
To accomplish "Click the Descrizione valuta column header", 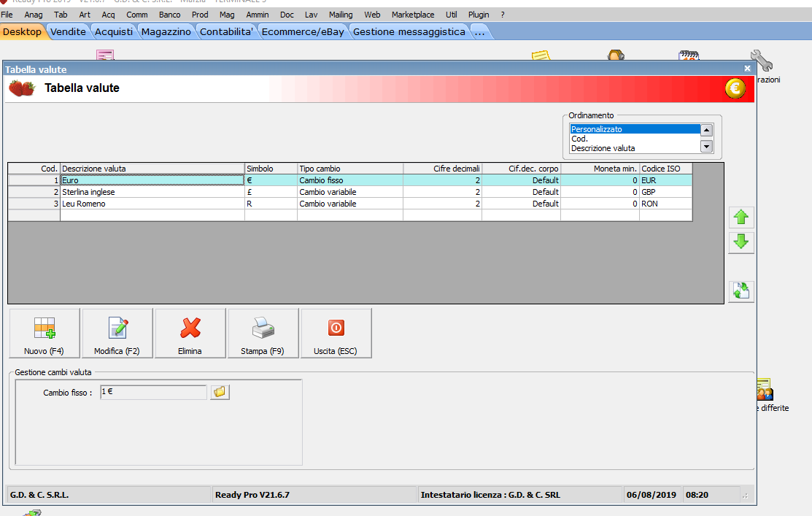I will [152, 169].
